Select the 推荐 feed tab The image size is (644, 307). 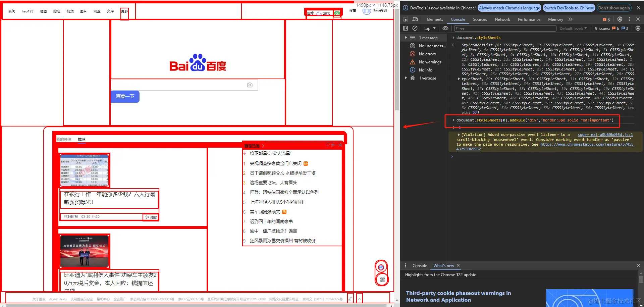(x=82, y=139)
